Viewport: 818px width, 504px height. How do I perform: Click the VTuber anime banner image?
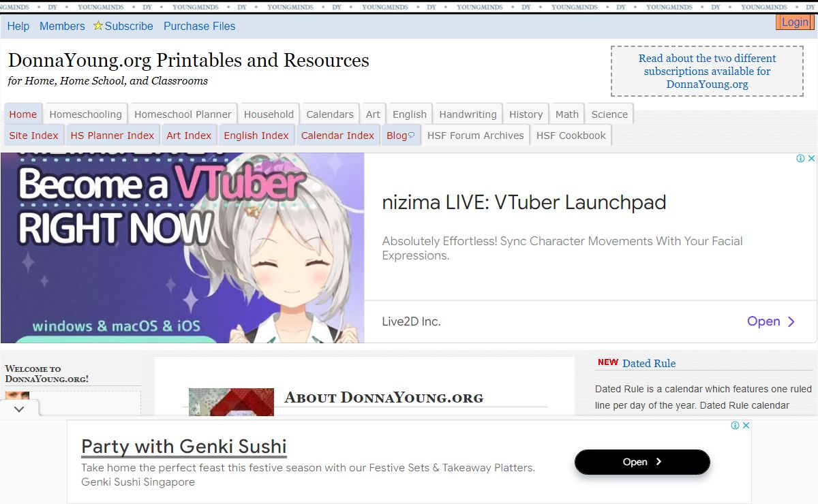pyautogui.click(x=183, y=248)
